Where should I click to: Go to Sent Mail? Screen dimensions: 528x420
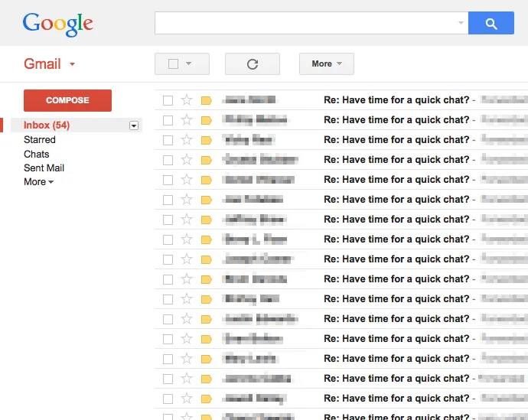(x=44, y=168)
